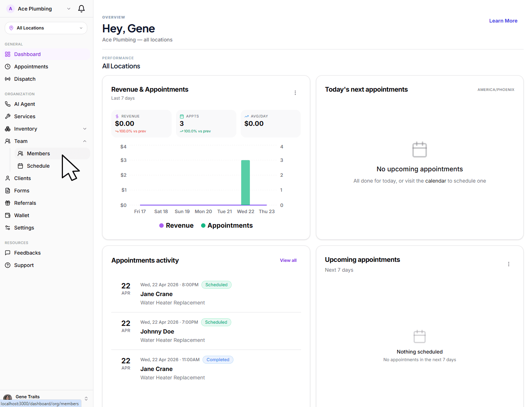532x407 pixels.
Task: Collapse the Team submenu
Action: pyautogui.click(x=84, y=141)
